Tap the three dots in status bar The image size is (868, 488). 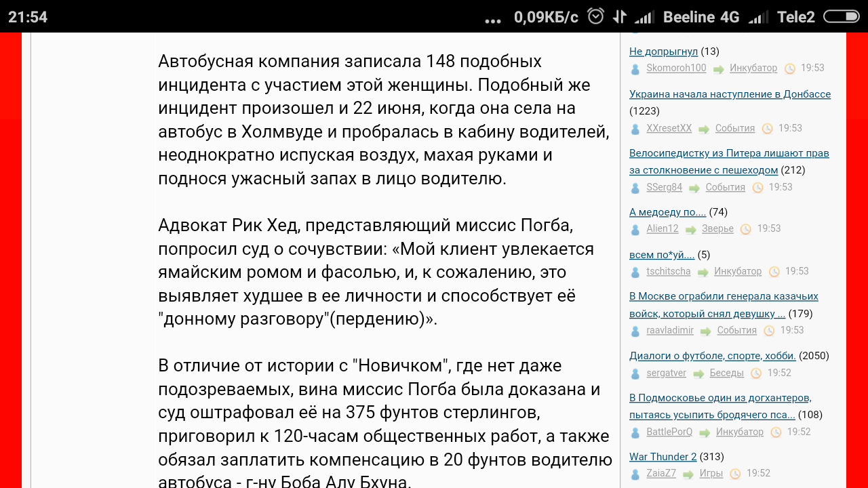493,21
